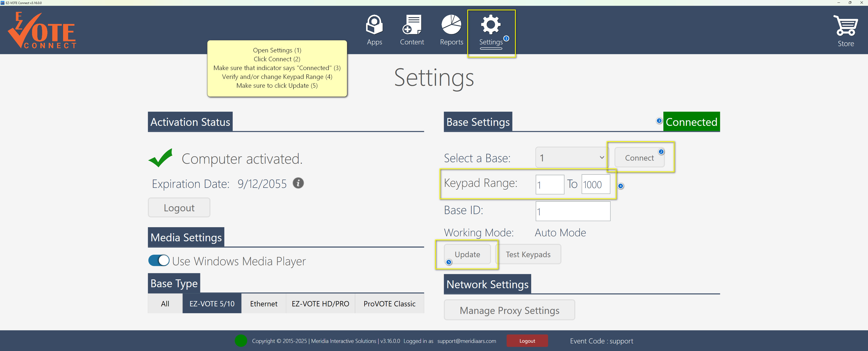This screenshot has height=351, width=868.
Task: Click the green status circle in footer
Action: click(241, 341)
